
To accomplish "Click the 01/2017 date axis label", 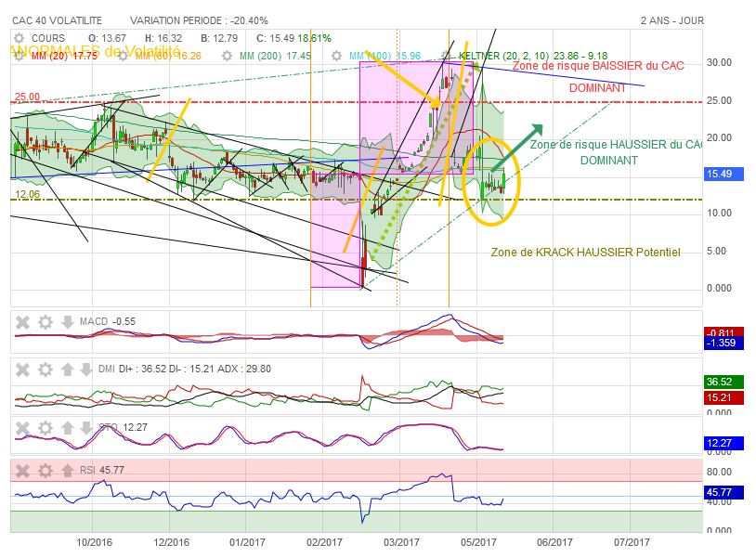I will 247,542.
